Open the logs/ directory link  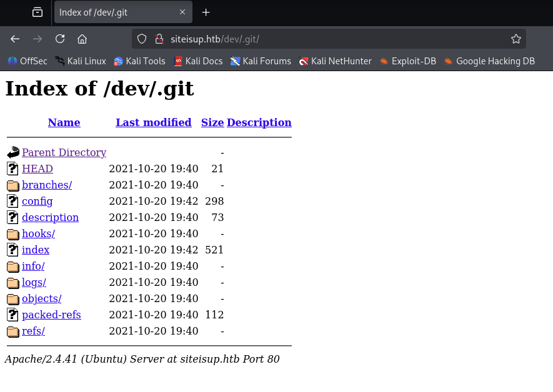(x=34, y=282)
